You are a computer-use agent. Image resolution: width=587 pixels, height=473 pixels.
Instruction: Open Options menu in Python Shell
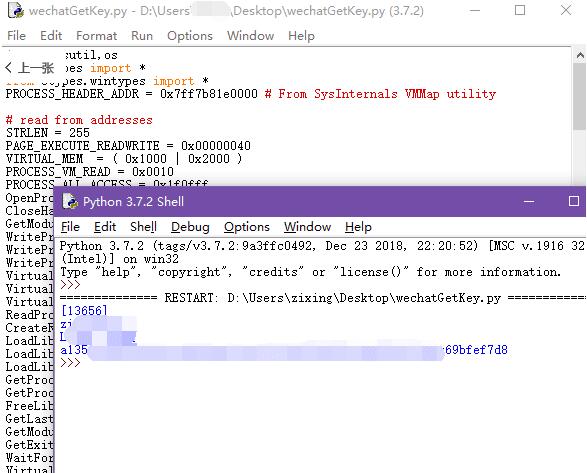pyautogui.click(x=247, y=227)
